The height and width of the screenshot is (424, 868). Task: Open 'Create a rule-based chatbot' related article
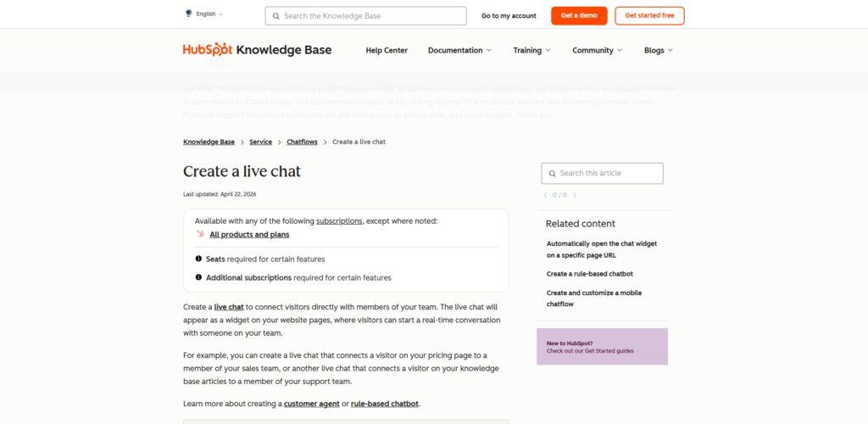590,274
